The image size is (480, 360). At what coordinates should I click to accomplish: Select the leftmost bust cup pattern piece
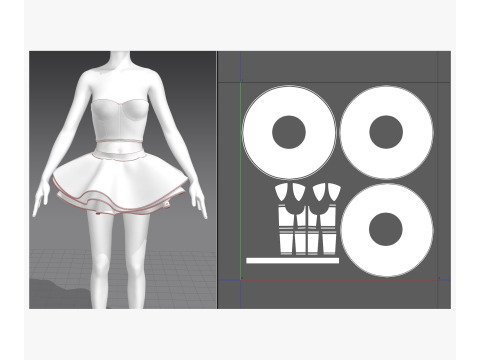(281, 191)
